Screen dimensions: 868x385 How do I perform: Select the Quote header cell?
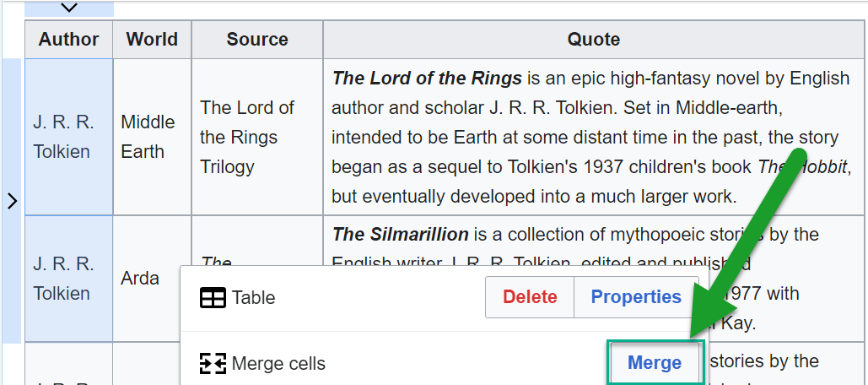(593, 40)
